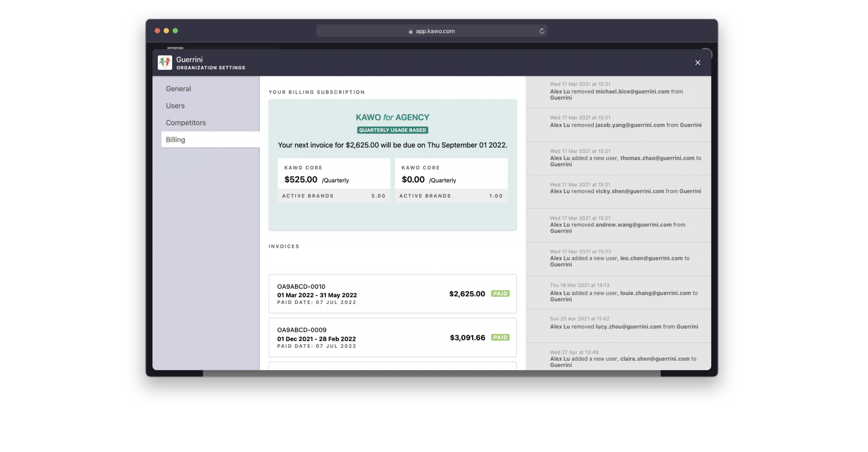Open the General settings tab
This screenshot has height=452, width=868.
click(x=178, y=89)
